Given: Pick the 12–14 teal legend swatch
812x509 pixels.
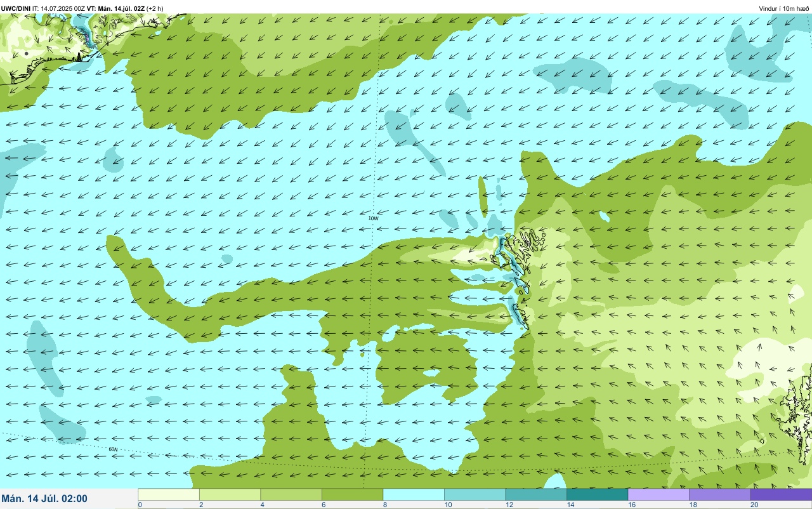Looking at the screenshot, I should (x=536, y=494).
